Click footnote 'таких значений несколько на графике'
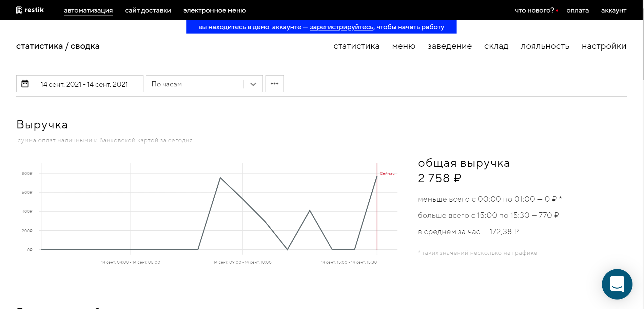This screenshot has height=309, width=644. point(480,253)
